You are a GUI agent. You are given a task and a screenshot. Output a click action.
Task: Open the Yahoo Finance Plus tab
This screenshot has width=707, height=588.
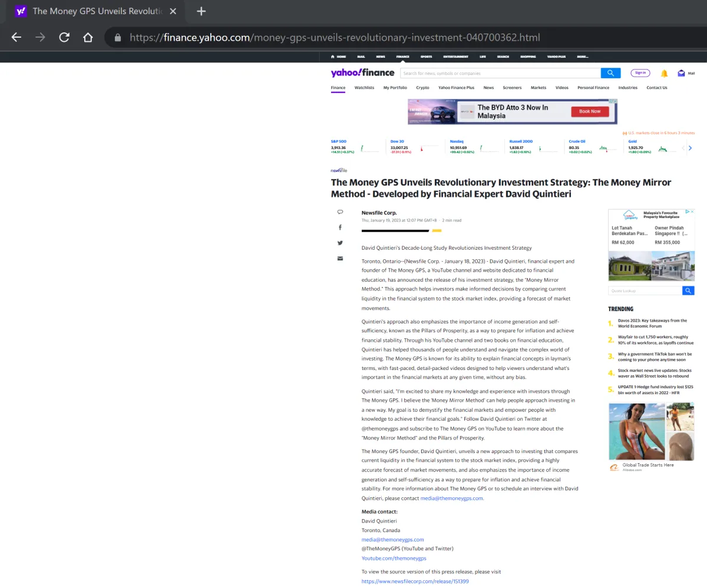click(x=456, y=88)
